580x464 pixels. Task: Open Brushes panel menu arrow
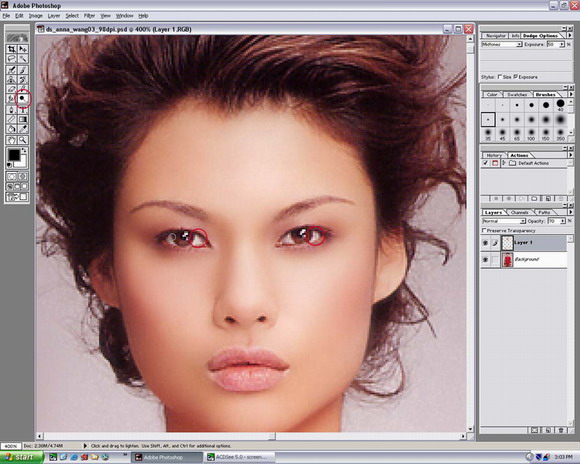(x=571, y=94)
